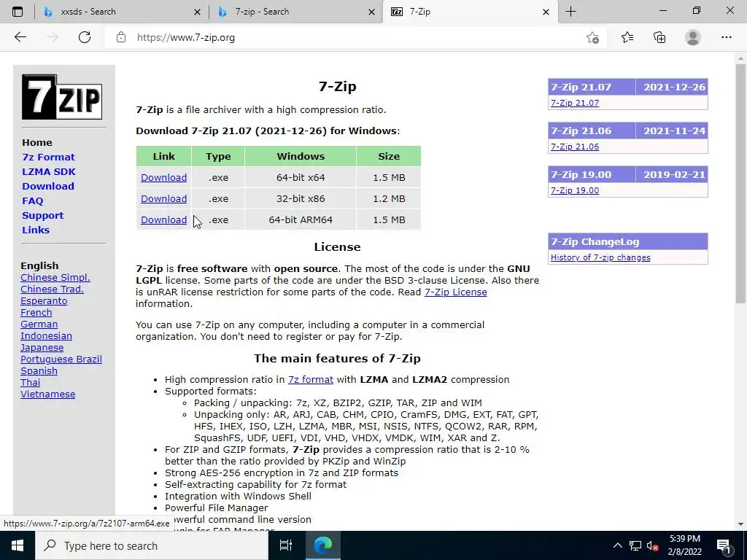Switch language to Spanish
The width and height of the screenshot is (747, 560).
pos(39,371)
